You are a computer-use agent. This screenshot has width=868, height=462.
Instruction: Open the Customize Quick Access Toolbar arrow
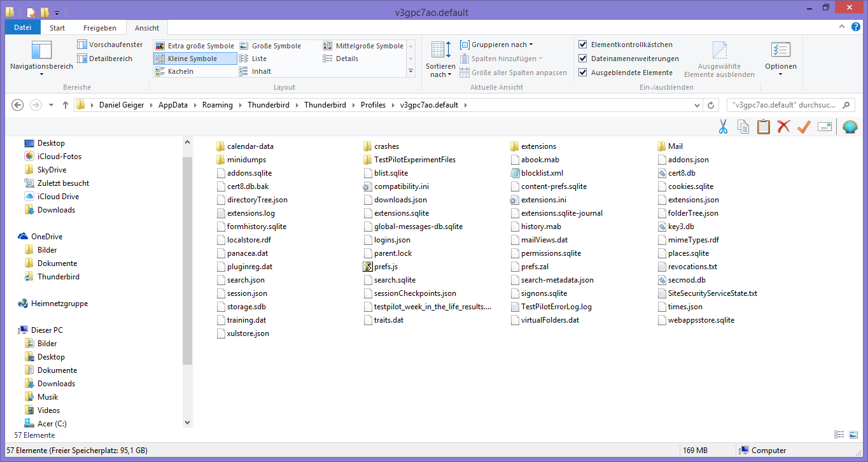(57, 12)
